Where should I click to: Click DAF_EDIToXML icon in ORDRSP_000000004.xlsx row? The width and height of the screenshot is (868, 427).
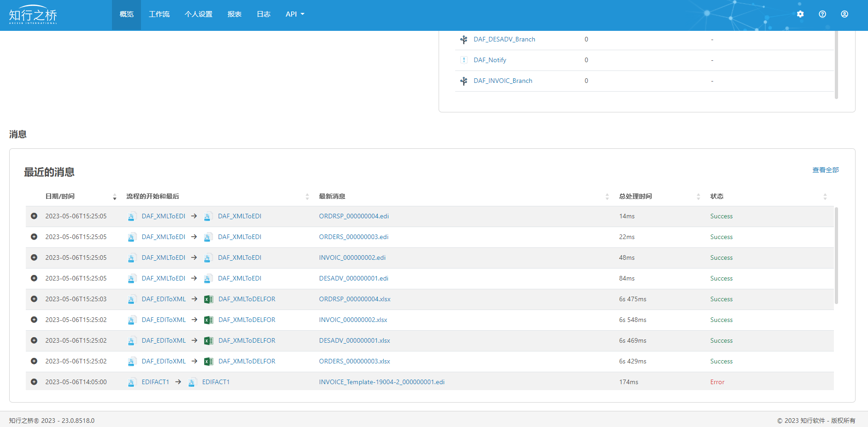[x=132, y=299]
